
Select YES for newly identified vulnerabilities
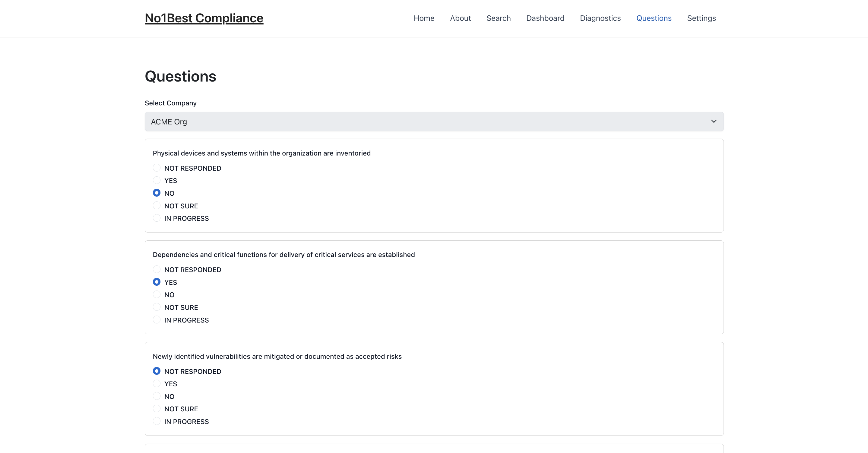[157, 384]
